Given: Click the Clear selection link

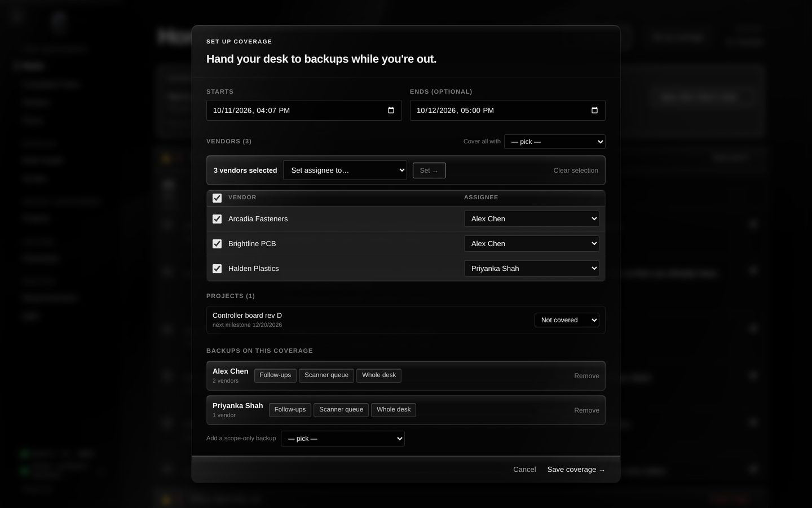Looking at the screenshot, I should point(576,170).
